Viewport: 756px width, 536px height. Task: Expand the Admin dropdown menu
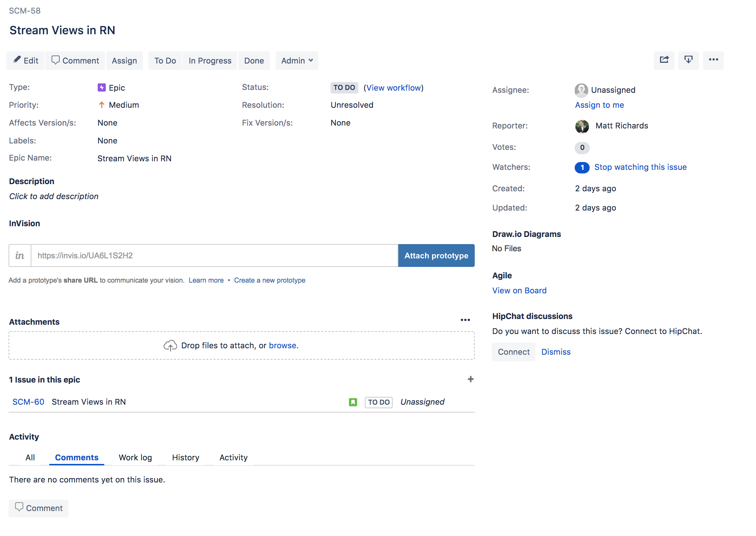tap(297, 61)
